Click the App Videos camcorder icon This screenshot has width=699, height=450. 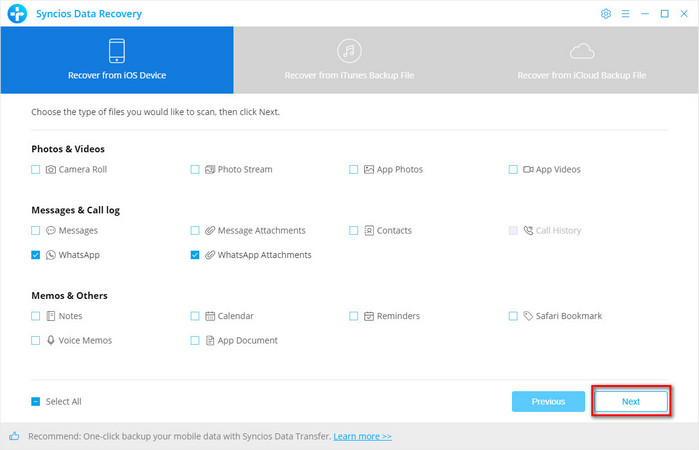tap(528, 169)
